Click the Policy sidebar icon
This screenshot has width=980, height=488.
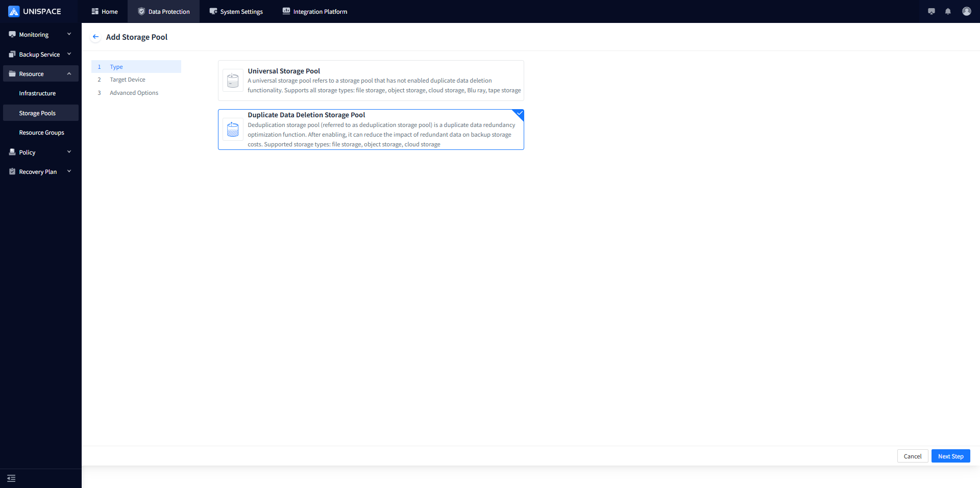tap(12, 152)
